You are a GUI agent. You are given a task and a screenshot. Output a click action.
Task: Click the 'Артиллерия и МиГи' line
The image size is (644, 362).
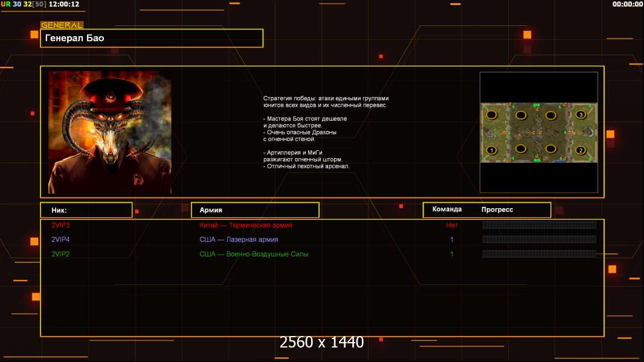(x=294, y=153)
